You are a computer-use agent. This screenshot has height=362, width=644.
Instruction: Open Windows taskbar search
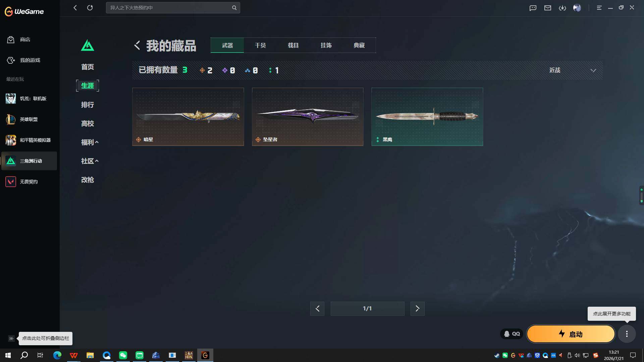[x=24, y=355]
